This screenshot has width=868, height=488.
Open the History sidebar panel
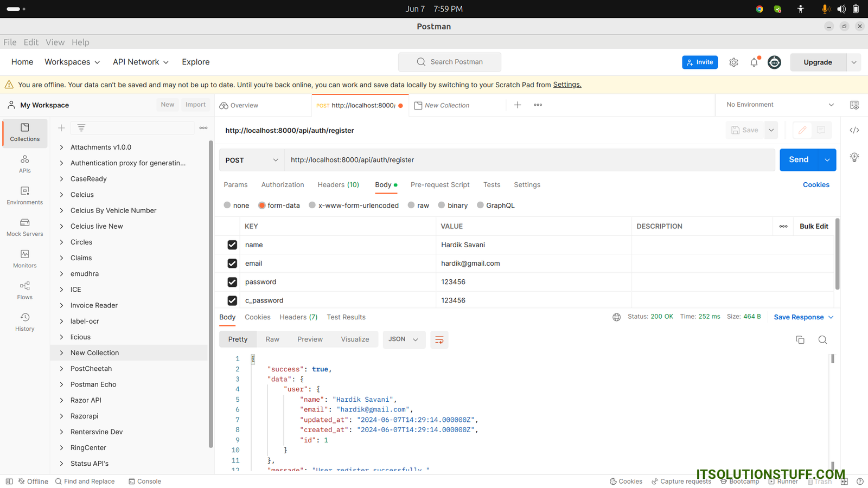pyautogui.click(x=24, y=322)
